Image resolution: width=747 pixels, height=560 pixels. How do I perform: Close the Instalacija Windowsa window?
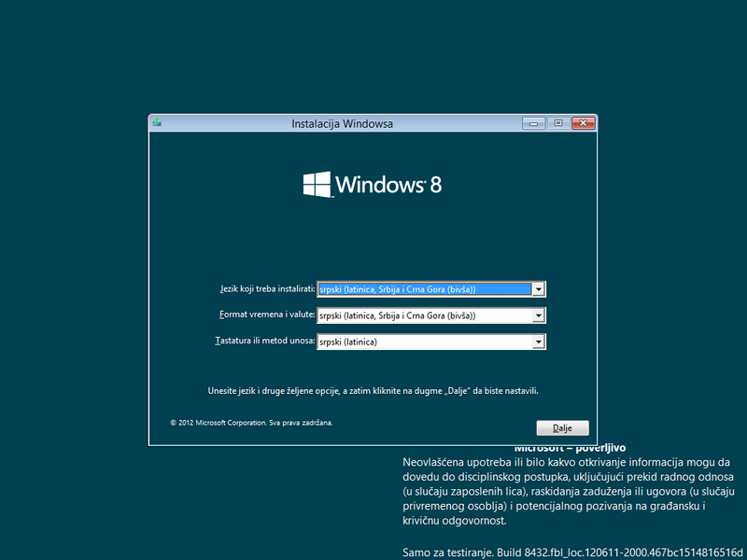[583, 123]
